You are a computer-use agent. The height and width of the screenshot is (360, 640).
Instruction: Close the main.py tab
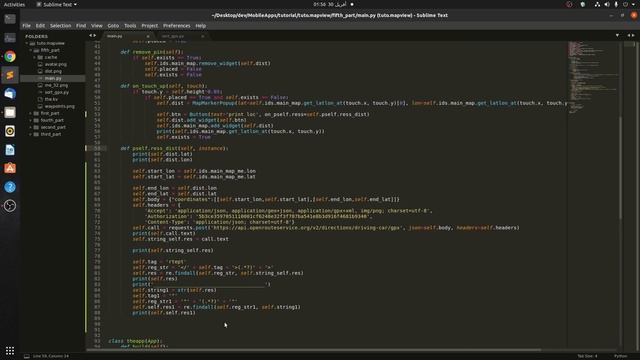tap(148, 36)
